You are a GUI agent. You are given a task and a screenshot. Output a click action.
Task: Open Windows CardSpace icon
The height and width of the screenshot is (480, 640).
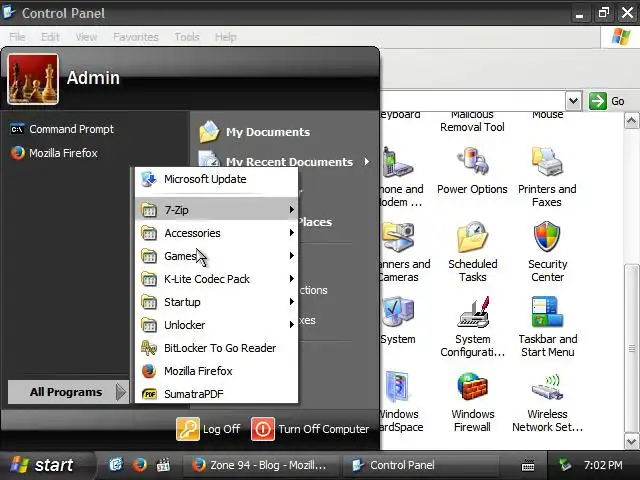[401, 402]
